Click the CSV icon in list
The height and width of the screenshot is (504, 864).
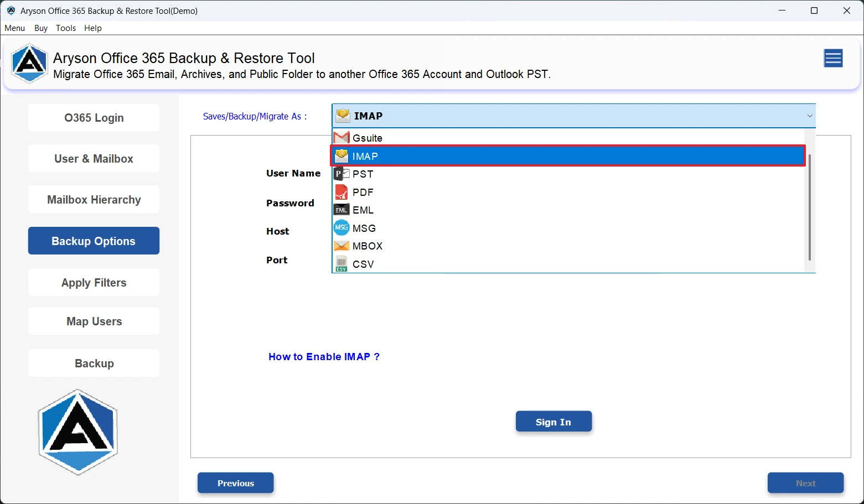pyautogui.click(x=342, y=264)
